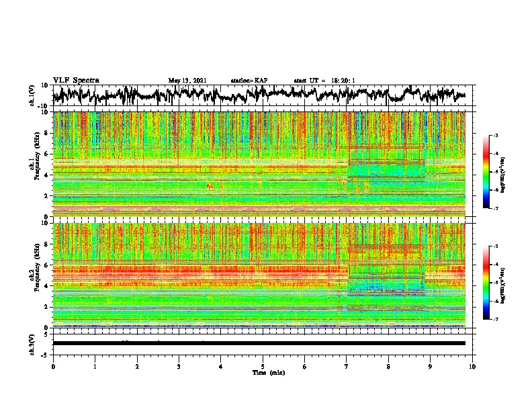Click the ch.1 spectrogram panel

click(259, 164)
